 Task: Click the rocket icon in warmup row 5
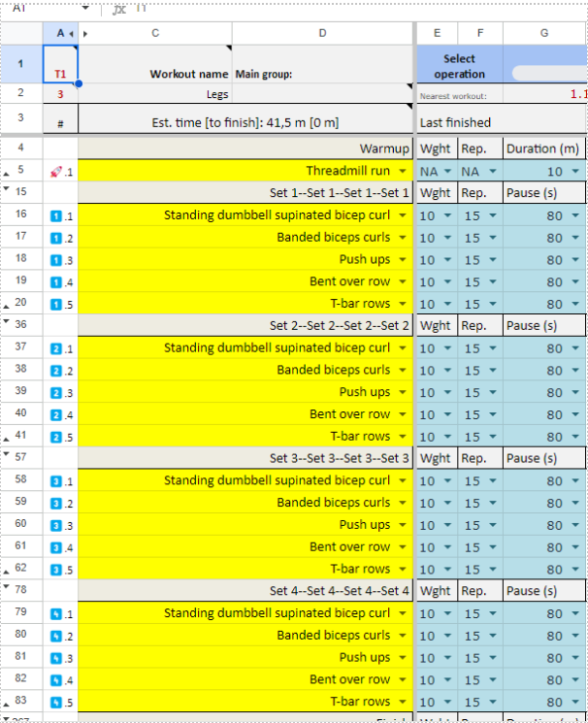(x=55, y=171)
